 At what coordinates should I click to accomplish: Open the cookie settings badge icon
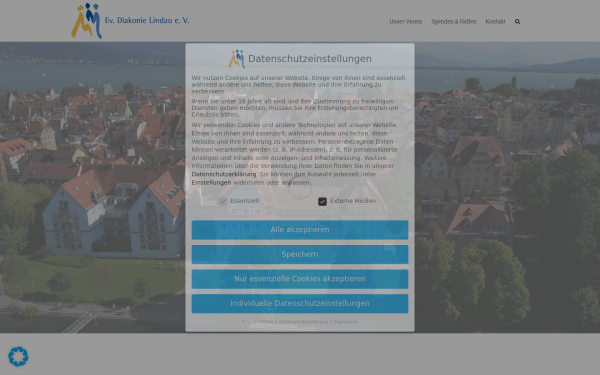tap(18, 357)
